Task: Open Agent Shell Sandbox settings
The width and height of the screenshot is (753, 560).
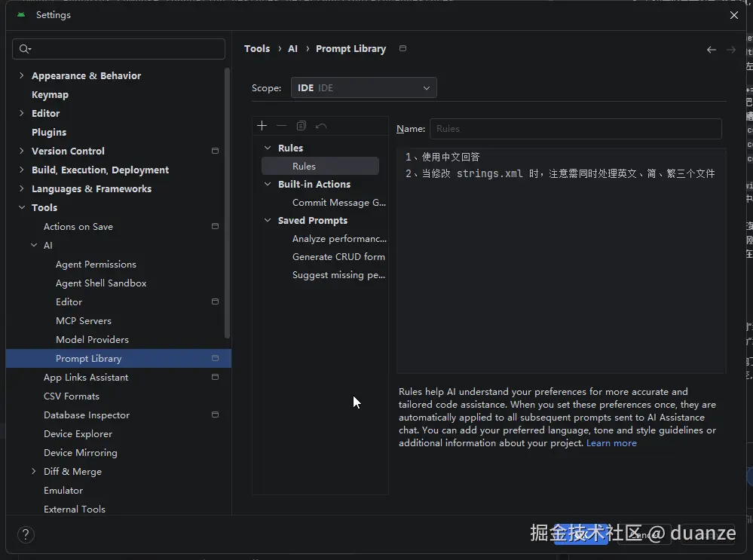Action: pyautogui.click(x=101, y=283)
